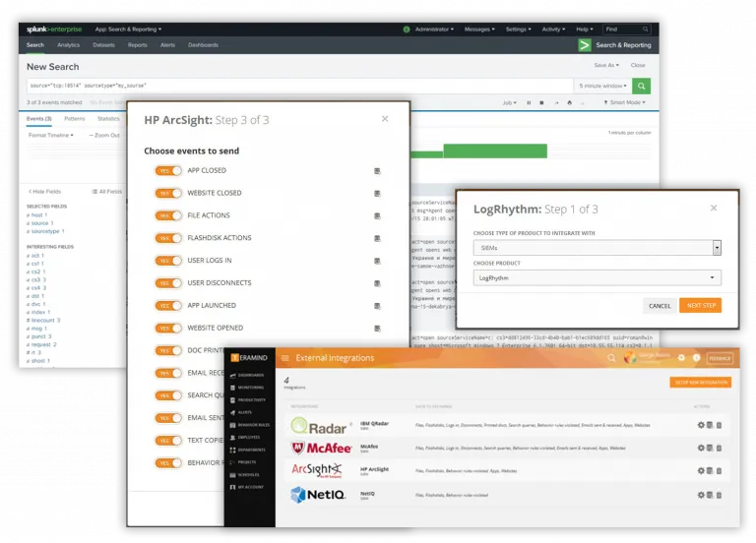
Task: Toggle the APP LAUNCHED event switch
Action: tap(168, 306)
